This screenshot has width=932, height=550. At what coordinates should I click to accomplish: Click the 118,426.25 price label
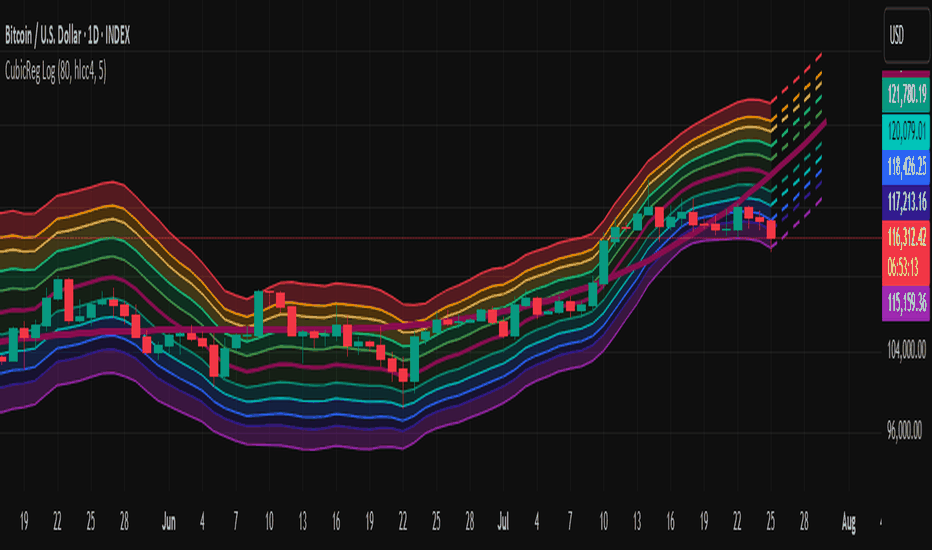pyautogui.click(x=906, y=166)
